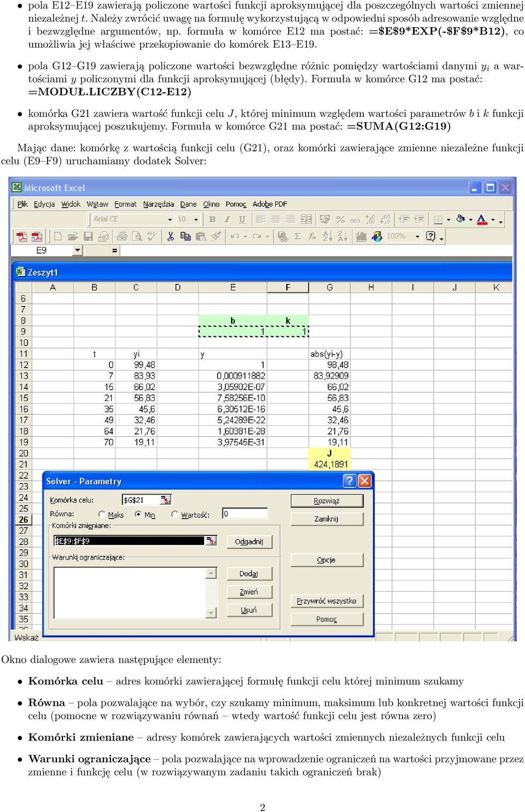Image resolution: width=525 pixels, height=812 pixels.
Task: Open the Insert Function fx icon
Action: click(312, 236)
